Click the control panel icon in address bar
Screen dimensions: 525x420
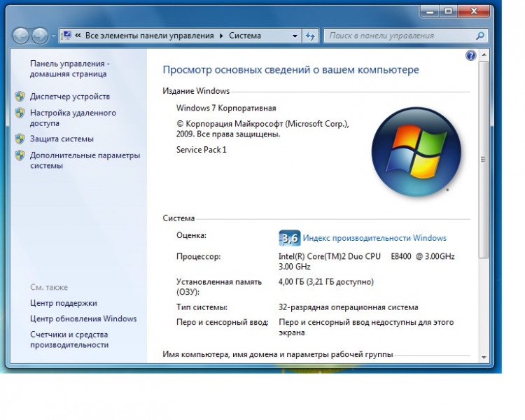pyautogui.click(x=67, y=36)
